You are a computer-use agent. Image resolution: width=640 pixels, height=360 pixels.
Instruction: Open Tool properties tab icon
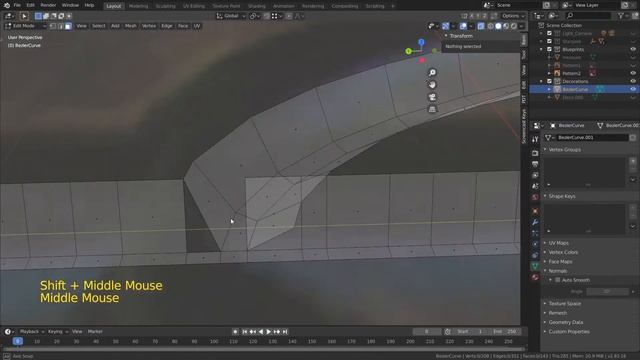(535, 140)
